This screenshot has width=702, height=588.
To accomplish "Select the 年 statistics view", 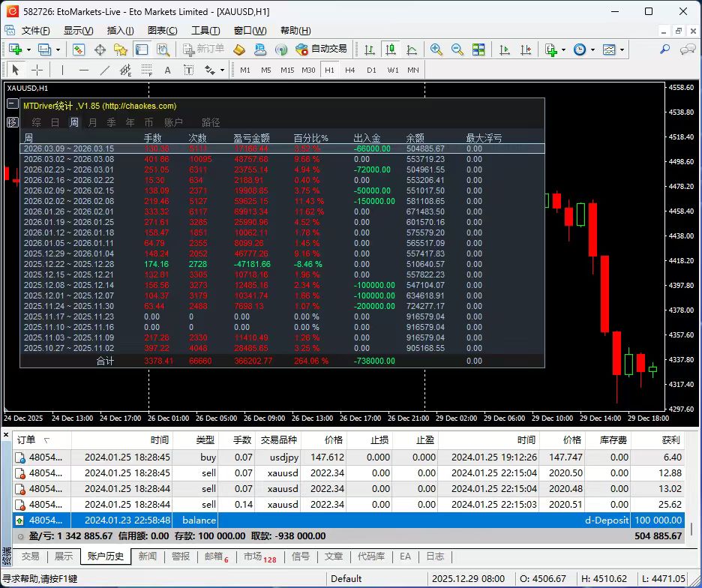I will click(130, 121).
